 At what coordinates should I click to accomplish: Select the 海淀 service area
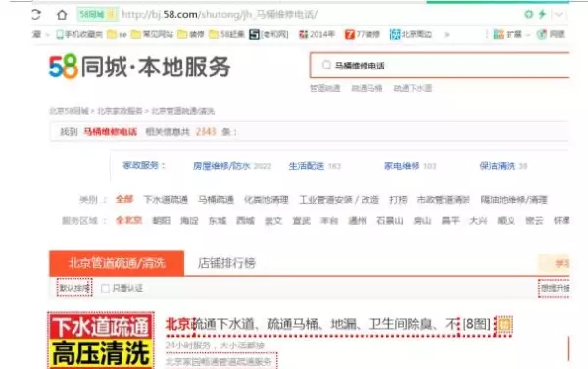(189, 220)
